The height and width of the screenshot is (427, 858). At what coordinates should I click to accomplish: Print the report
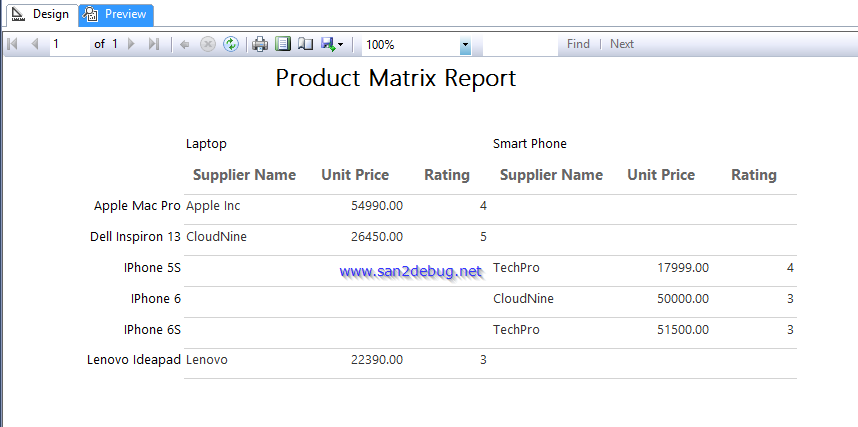click(x=260, y=44)
